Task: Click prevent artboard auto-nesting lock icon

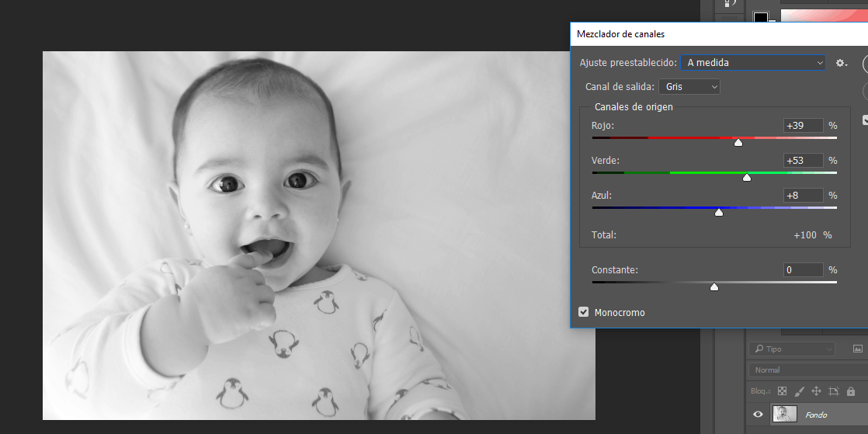Action: pos(834,391)
